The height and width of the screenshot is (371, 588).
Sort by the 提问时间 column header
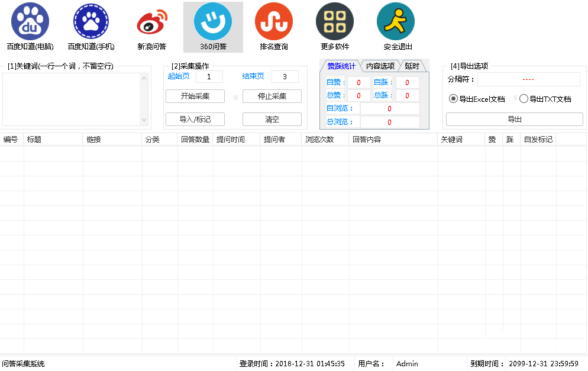(x=237, y=140)
